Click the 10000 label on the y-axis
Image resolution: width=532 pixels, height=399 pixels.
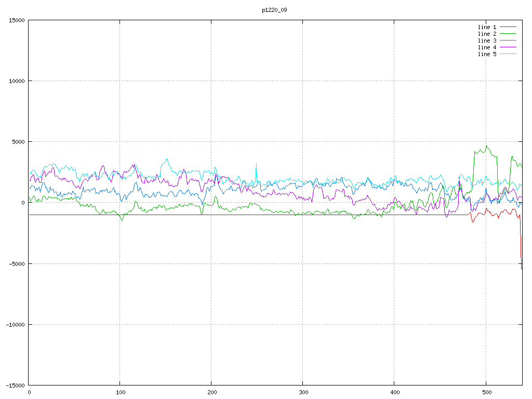pos(17,81)
